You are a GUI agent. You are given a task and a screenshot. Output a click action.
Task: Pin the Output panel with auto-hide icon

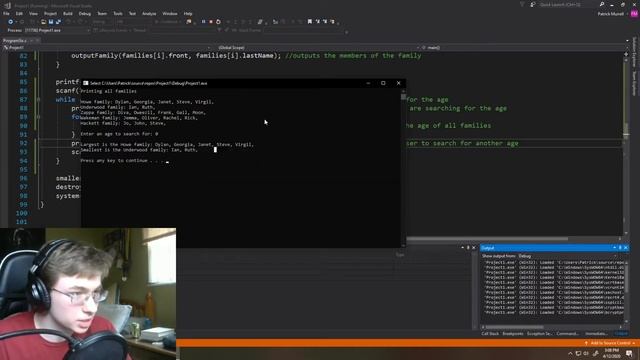(620, 248)
